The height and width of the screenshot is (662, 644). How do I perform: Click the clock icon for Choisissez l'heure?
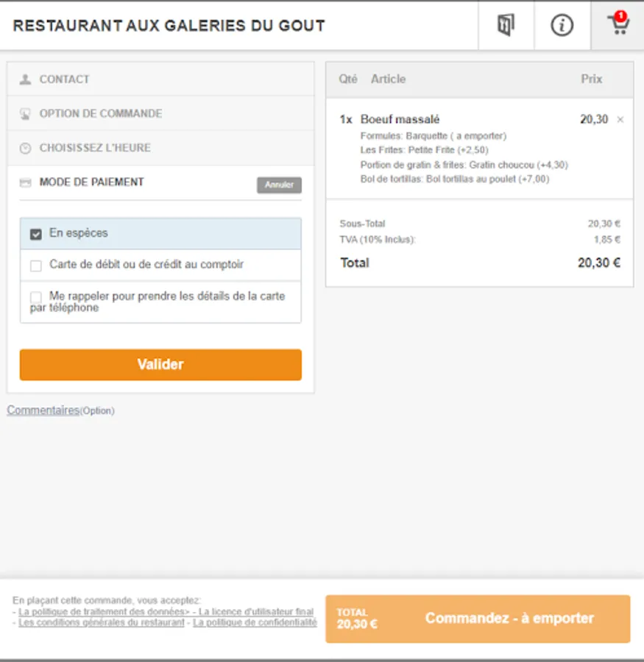point(26,148)
